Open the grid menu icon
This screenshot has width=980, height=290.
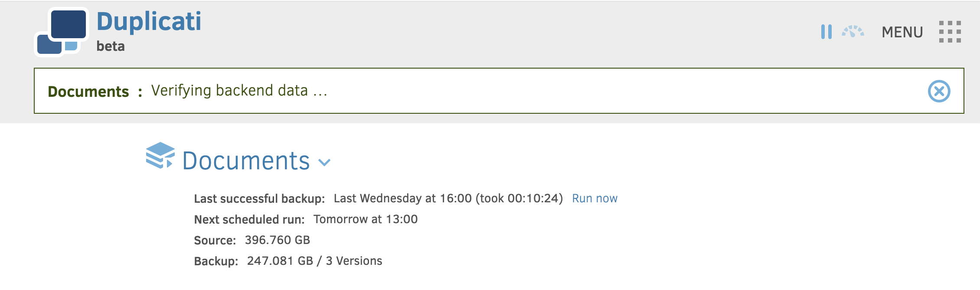950,32
